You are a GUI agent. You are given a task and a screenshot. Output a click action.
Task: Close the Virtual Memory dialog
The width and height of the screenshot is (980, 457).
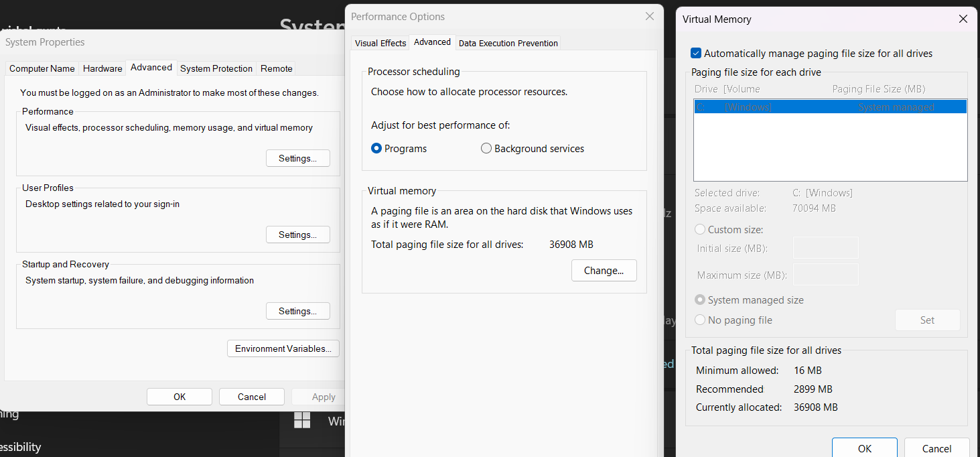click(x=963, y=19)
